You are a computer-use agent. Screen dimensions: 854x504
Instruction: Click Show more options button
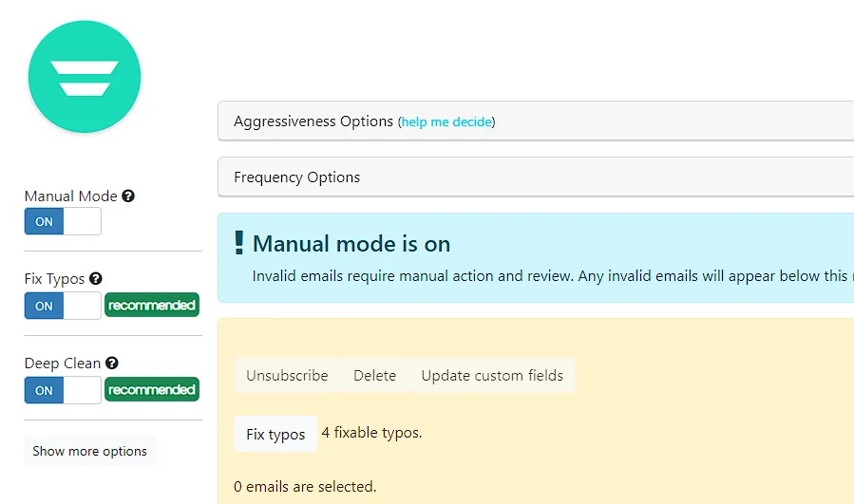point(90,451)
